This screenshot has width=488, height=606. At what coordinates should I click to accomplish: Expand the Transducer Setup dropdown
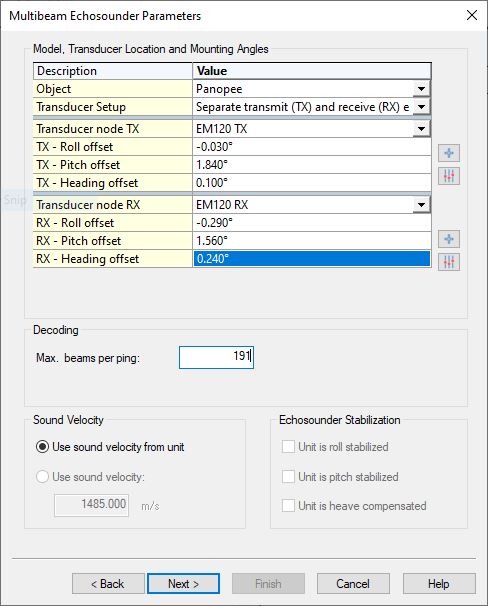421,107
